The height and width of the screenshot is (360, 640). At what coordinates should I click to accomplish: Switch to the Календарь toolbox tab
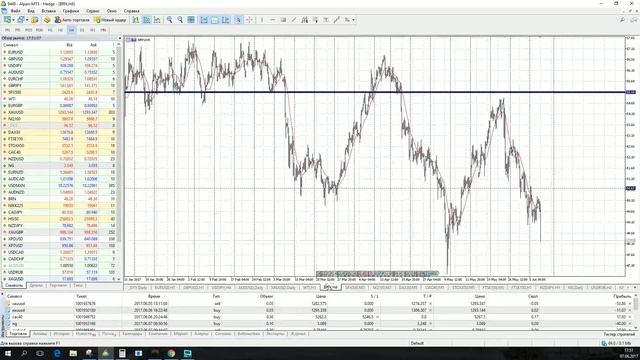[132, 334]
